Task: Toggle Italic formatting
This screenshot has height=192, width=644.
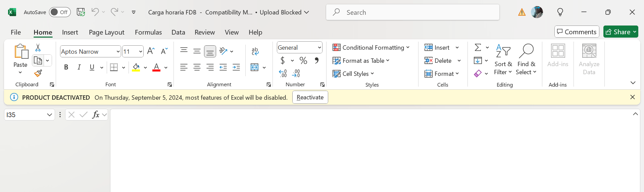Action: [x=79, y=67]
